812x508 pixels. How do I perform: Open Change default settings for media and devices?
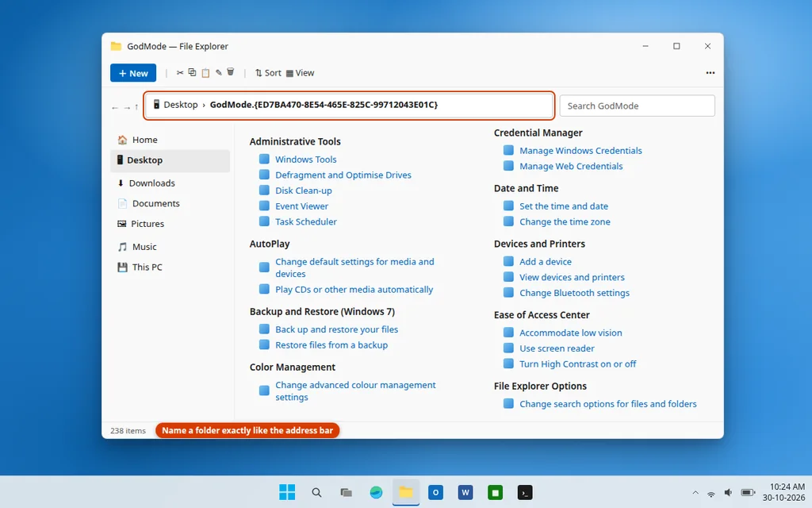coord(354,267)
